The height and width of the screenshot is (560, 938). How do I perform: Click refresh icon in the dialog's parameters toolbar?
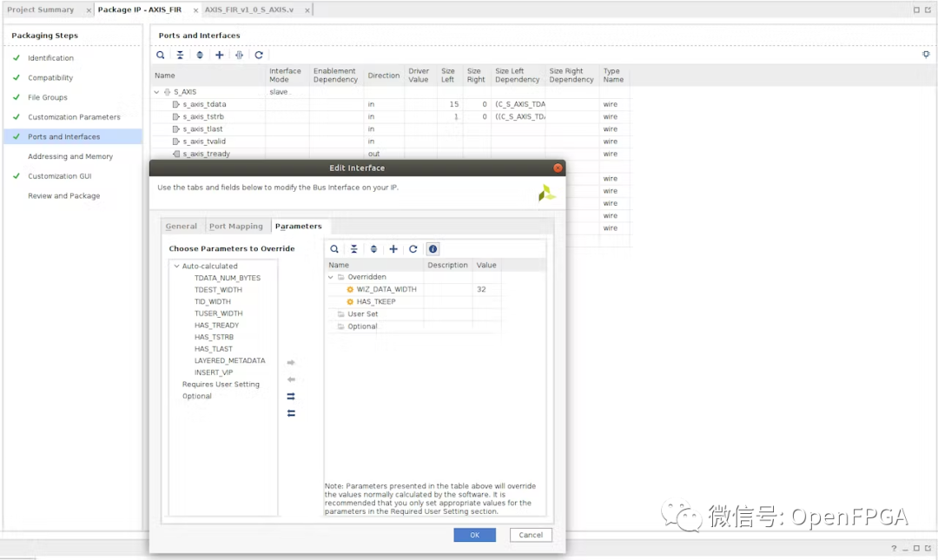click(x=413, y=249)
